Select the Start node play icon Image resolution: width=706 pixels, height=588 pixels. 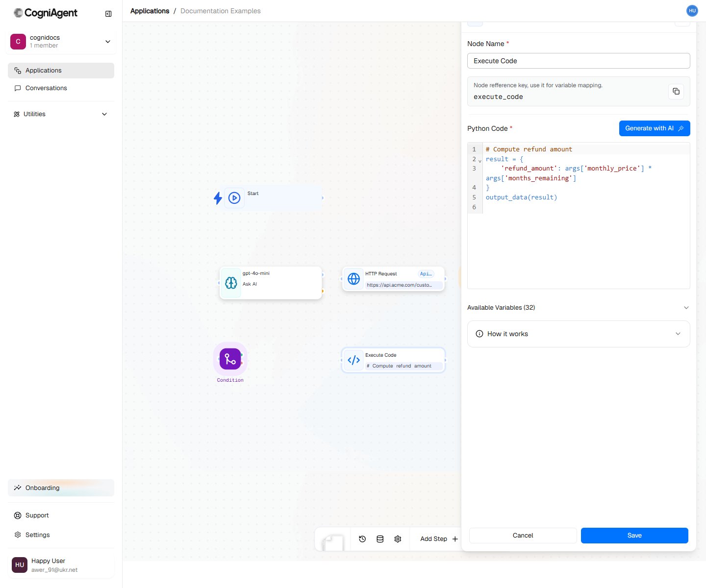coord(234,198)
